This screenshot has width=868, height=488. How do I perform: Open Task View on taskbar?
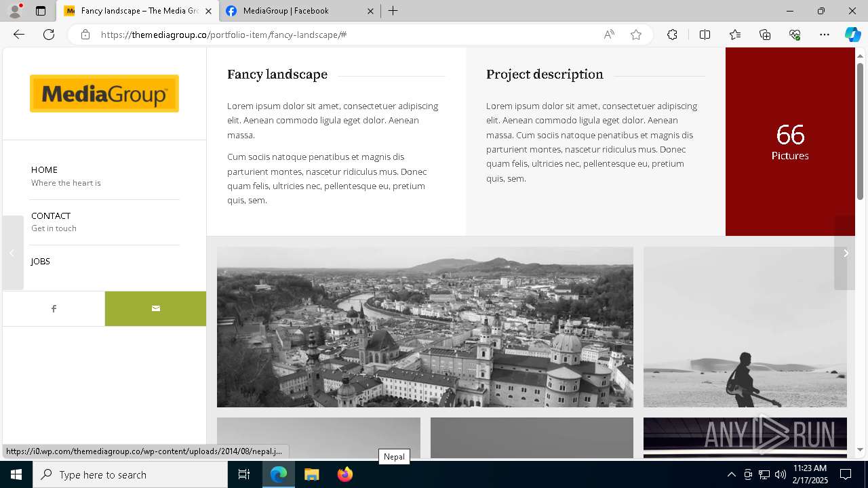pyautogui.click(x=244, y=474)
